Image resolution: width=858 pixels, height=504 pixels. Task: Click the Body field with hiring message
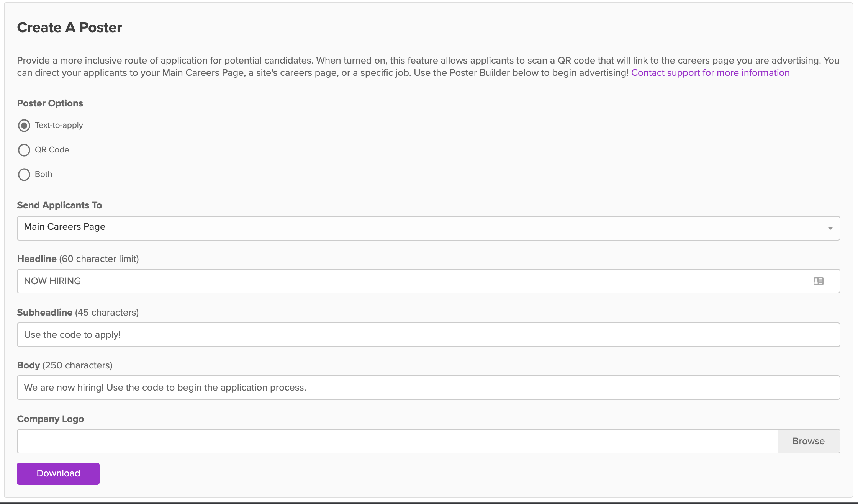(383, 388)
